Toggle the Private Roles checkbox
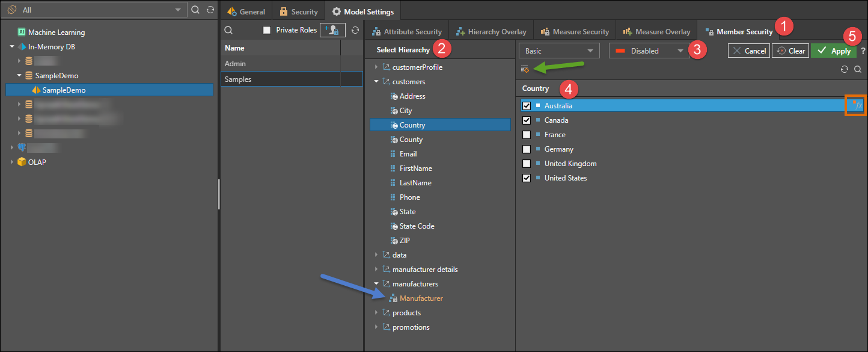The height and width of the screenshot is (352, 868). (267, 30)
